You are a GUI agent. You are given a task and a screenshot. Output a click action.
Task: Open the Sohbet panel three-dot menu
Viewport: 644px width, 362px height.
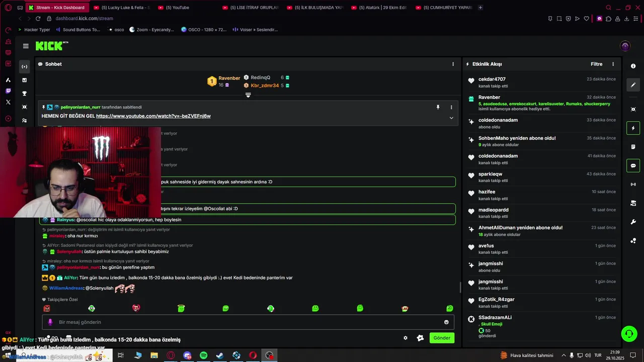[x=453, y=64]
